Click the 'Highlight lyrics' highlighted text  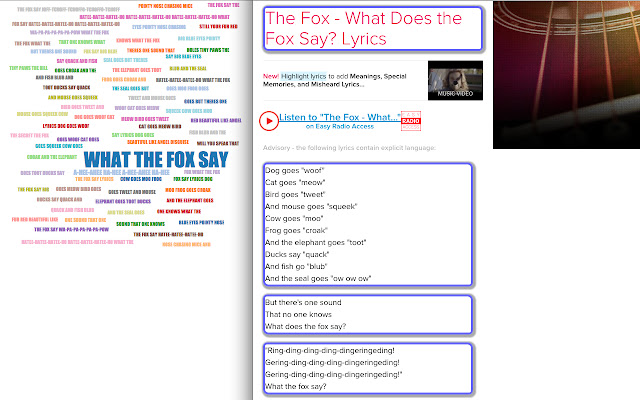[x=303, y=76]
